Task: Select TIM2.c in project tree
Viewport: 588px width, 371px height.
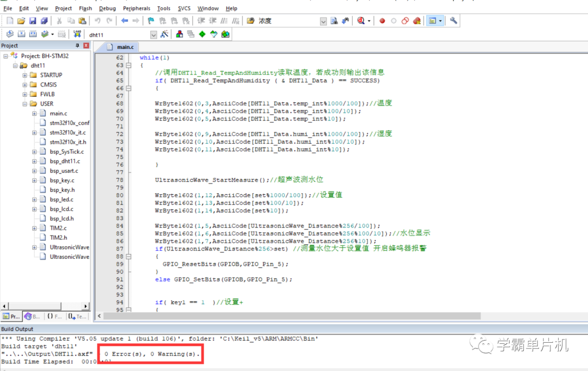Action: point(58,228)
